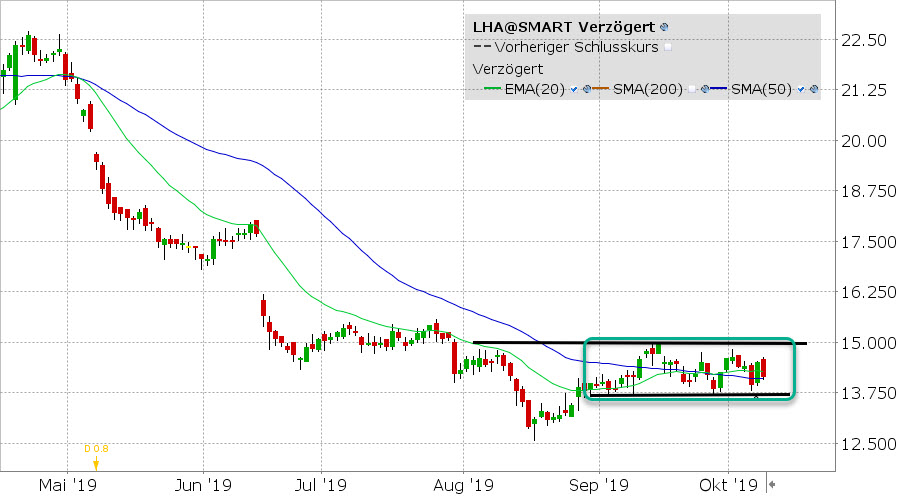Click the 16.250 price axis label
Viewport: 900px width, 500px height.
pyautogui.click(x=868, y=292)
